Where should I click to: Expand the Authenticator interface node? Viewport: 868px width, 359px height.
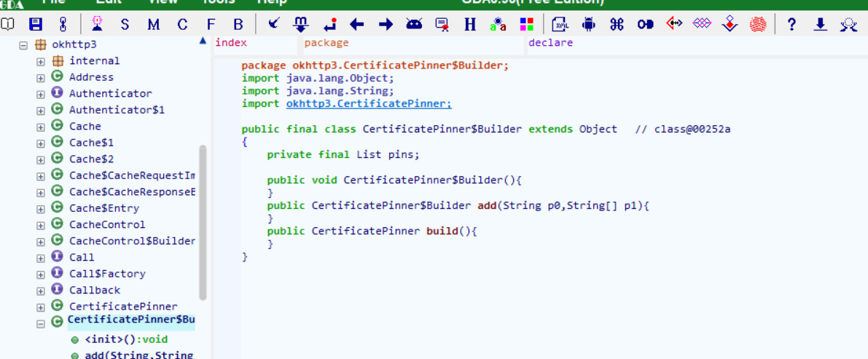[40, 95]
